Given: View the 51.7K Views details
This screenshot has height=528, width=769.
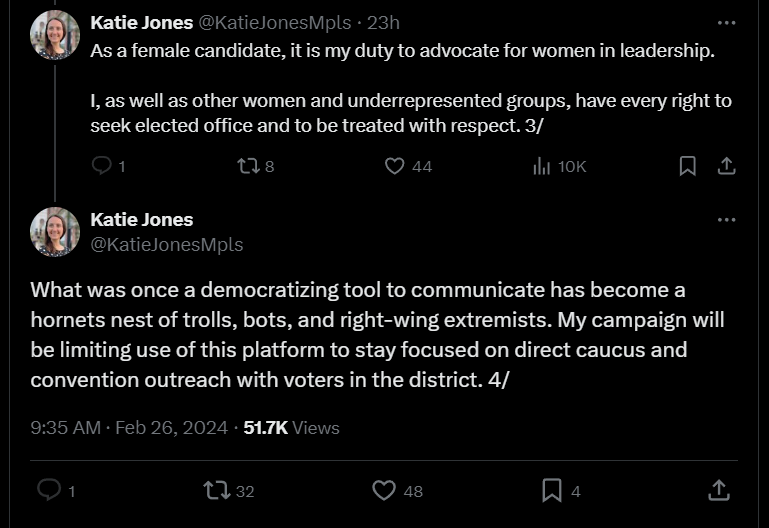Looking at the screenshot, I should 291,427.
